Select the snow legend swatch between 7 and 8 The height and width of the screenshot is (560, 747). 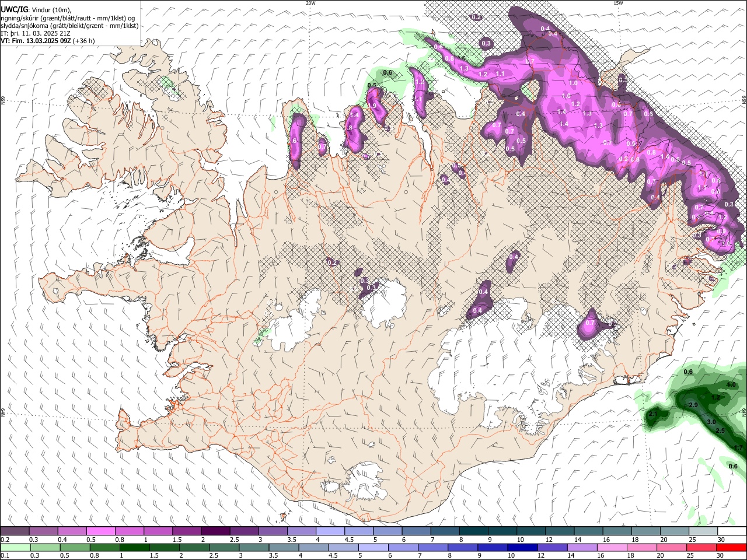(x=444, y=531)
